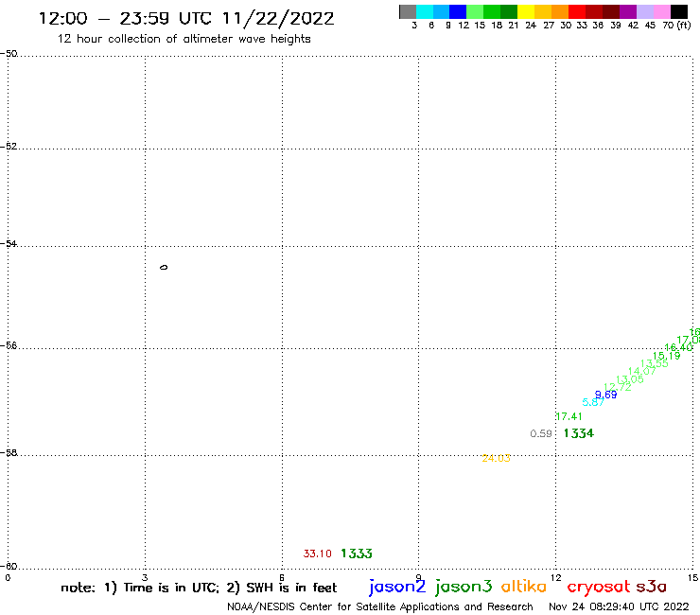Select the orange altika satellite legend label
700x615 pixels.
523,587
